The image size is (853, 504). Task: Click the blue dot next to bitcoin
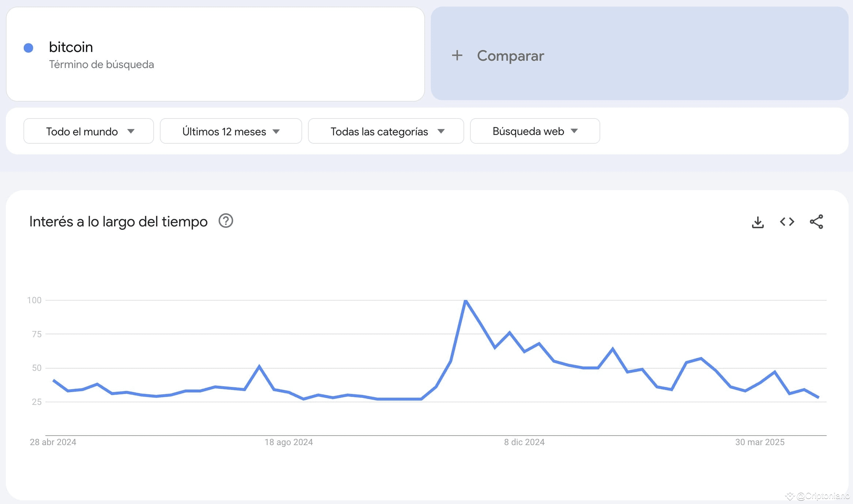[x=29, y=48]
